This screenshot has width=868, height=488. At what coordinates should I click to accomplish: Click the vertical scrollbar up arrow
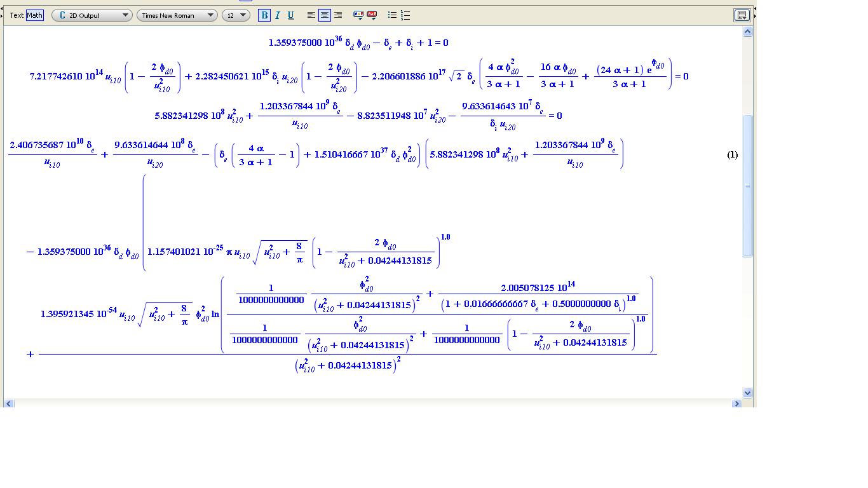point(747,31)
